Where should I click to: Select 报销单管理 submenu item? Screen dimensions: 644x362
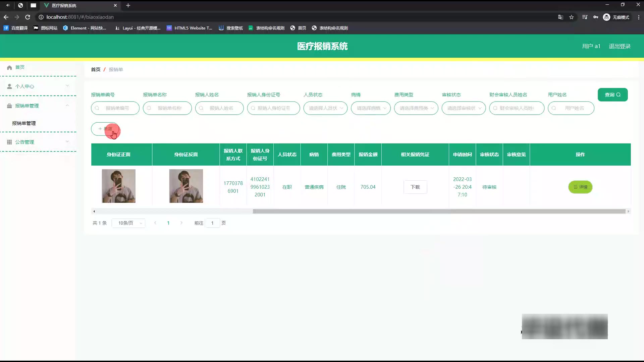pyautogui.click(x=24, y=123)
